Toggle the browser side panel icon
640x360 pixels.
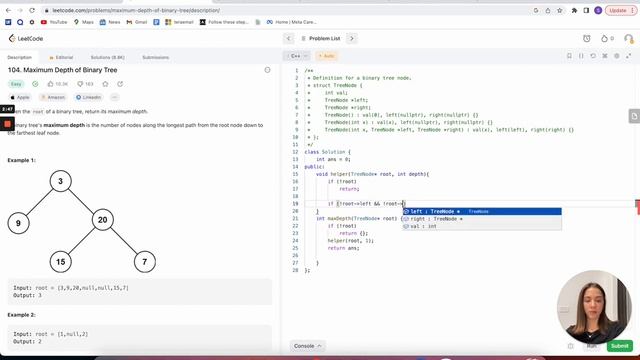pos(586,10)
